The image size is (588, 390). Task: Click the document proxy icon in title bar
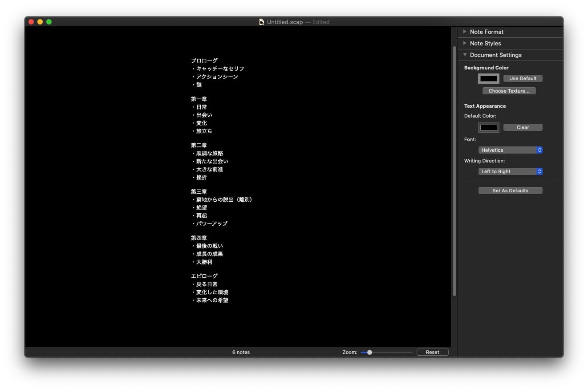click(261, 21)
